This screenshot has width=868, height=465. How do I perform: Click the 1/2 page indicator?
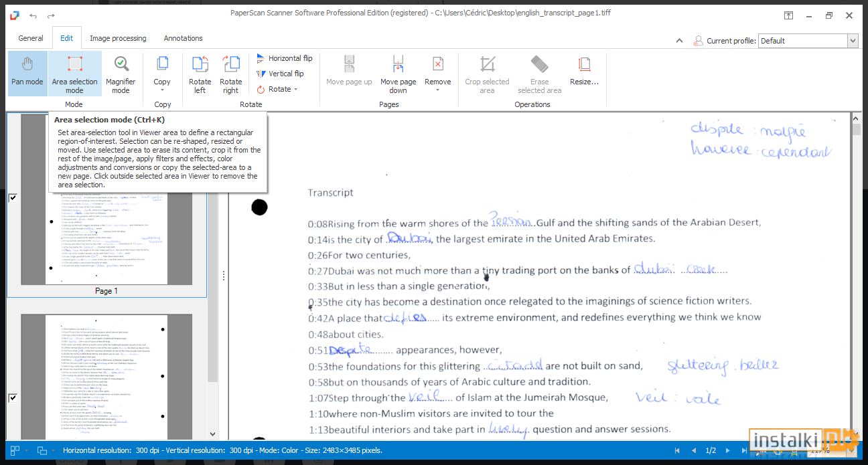point(711,451)
